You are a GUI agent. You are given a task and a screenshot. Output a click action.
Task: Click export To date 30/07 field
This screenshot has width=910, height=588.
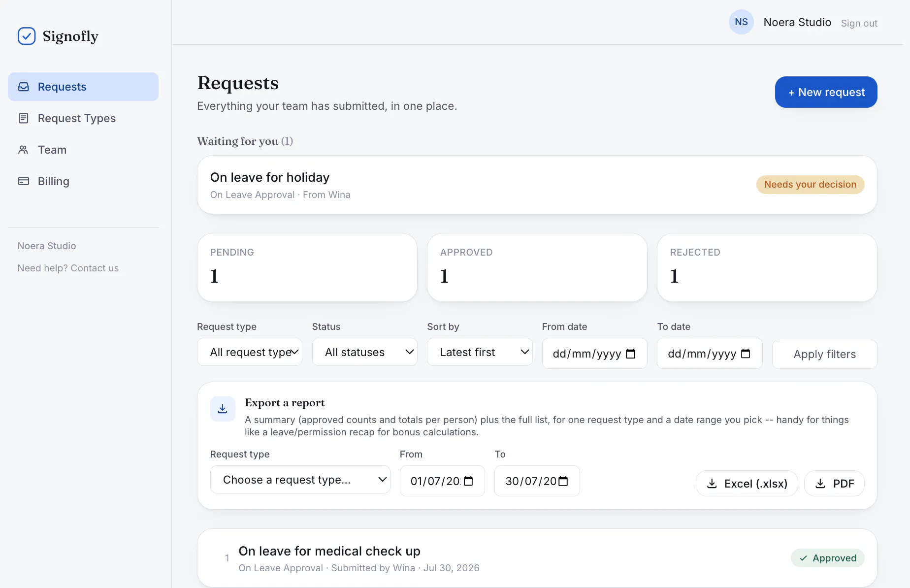[537, 481]
